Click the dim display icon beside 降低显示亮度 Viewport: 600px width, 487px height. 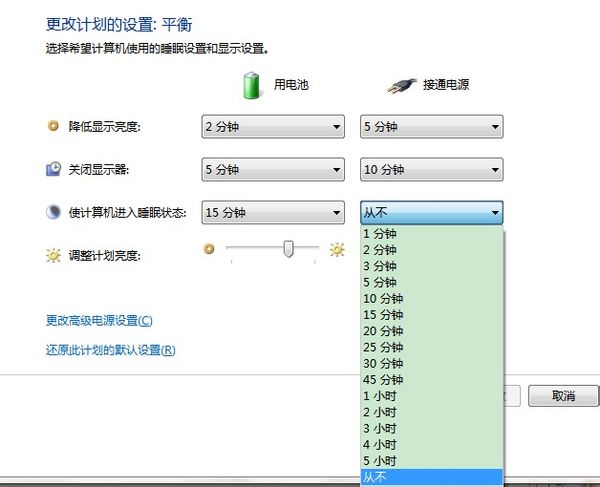[x=53, y=125]
